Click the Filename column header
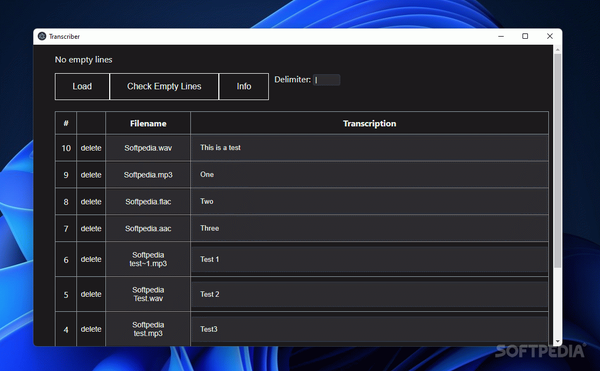This screenshot has width=600, height=371. tap(148, 124)
